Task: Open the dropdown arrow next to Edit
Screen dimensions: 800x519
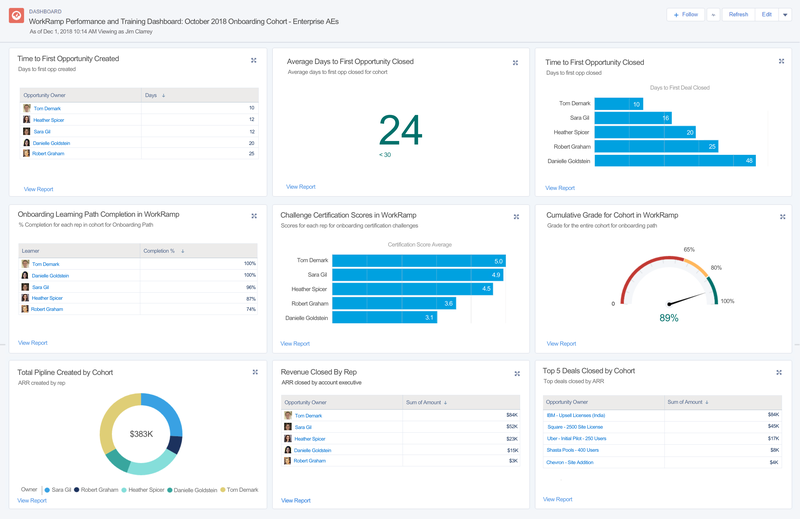Action: pos(785,15)
